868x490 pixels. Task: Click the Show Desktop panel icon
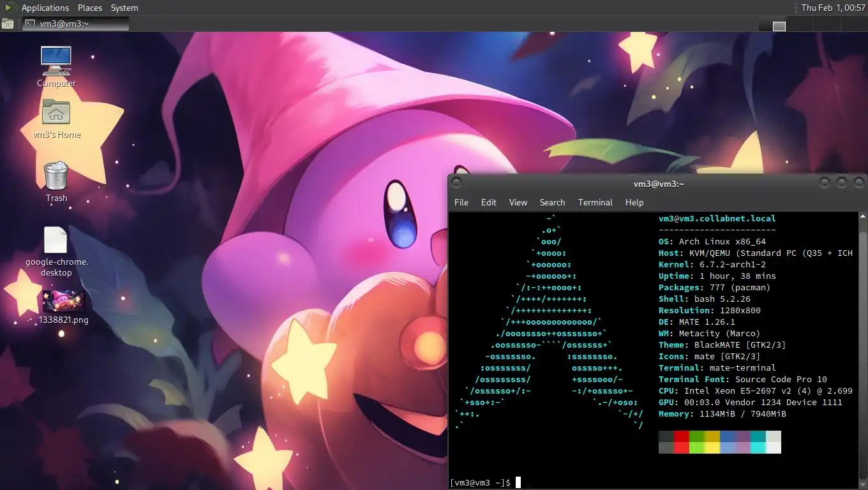pyautogui.click(x=8, y=24)
